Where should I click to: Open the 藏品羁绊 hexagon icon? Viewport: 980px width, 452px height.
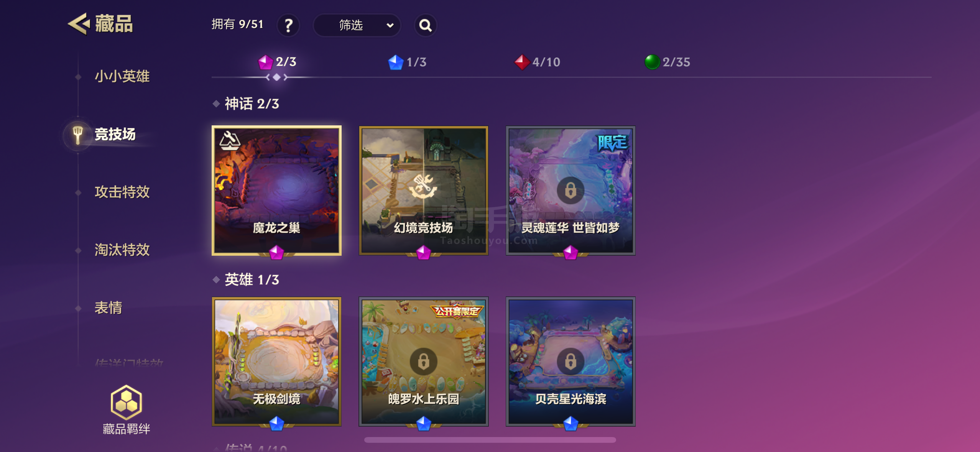(x=126, y=402)
